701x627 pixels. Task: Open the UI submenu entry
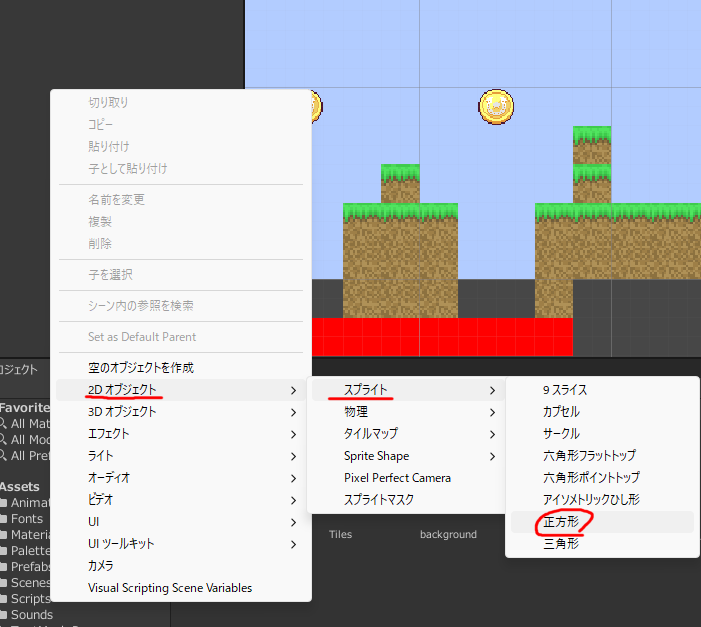181,522
